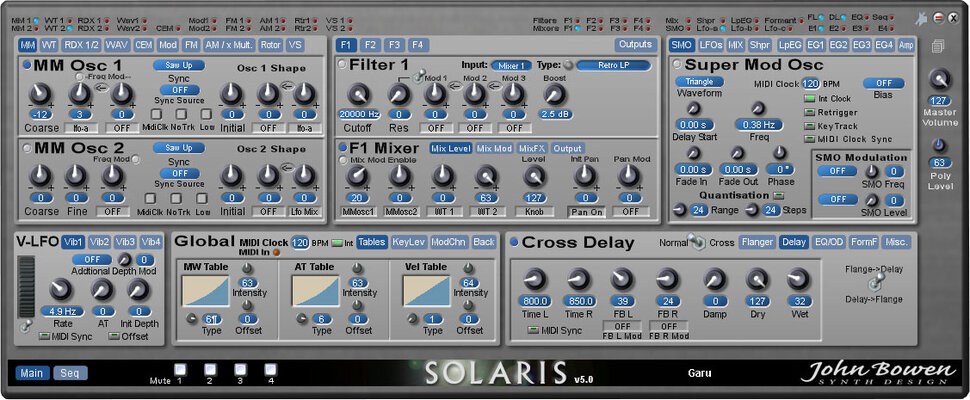The height and width of the screenshot is (400, 970).
Task: Enable the Retrigger option
Action: (810, 113)
